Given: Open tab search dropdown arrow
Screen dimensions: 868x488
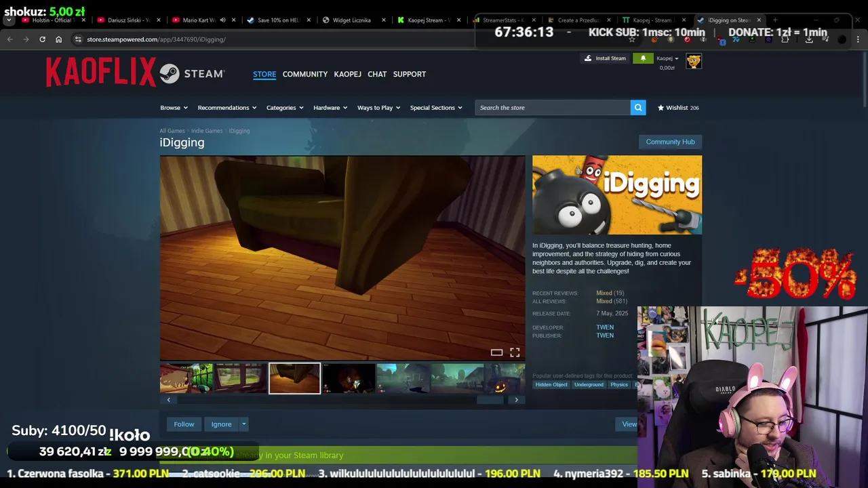Looking at the screenshot, I should (x=9, y=20).
